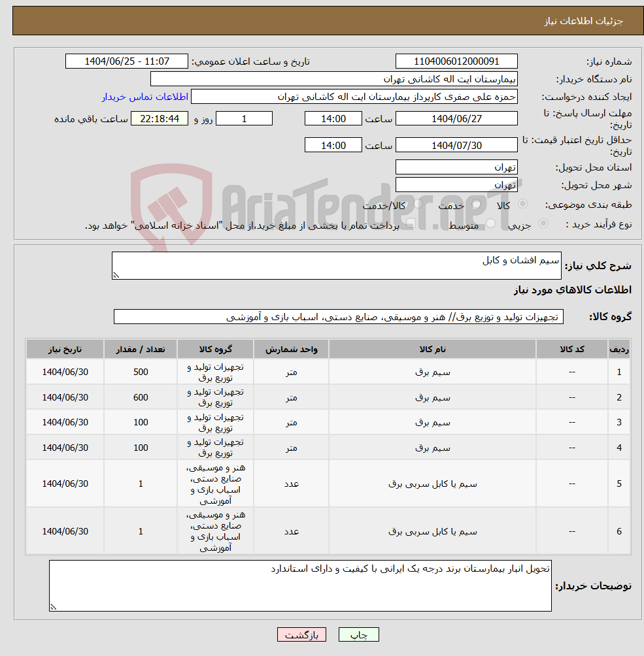Viewport: 644px width, 656px height.
Task: Click the countdown timer showing 22:18:44
Action: [159, 118]
